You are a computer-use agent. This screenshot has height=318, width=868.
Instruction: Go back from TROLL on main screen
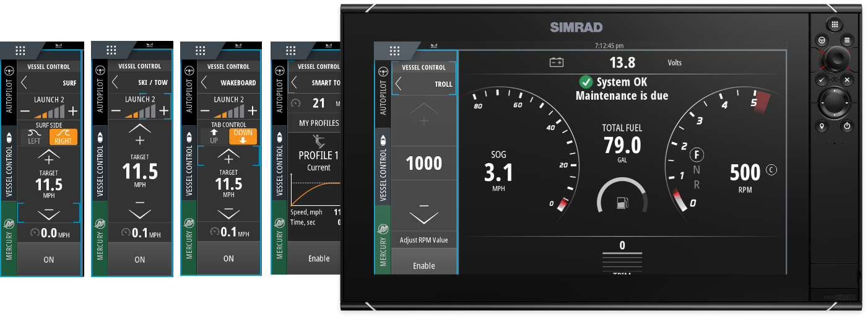399,84
